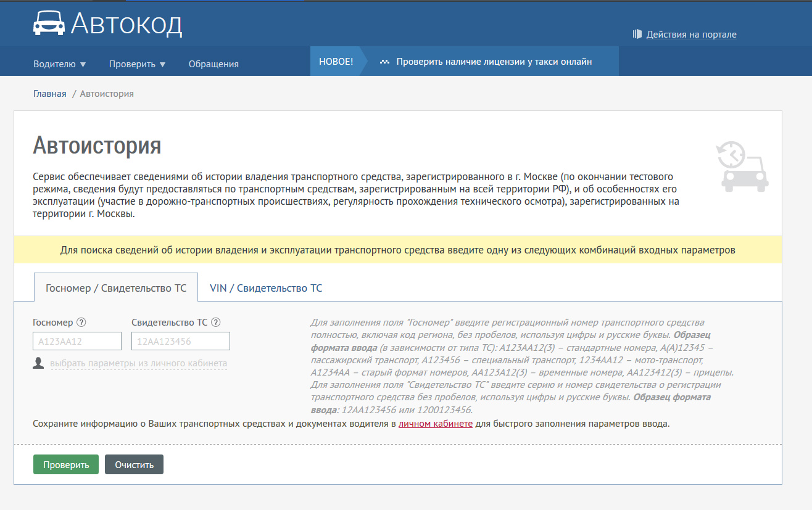
Task: Click выбрать параметры из личного кабинета link
Action: pos(138,363)
